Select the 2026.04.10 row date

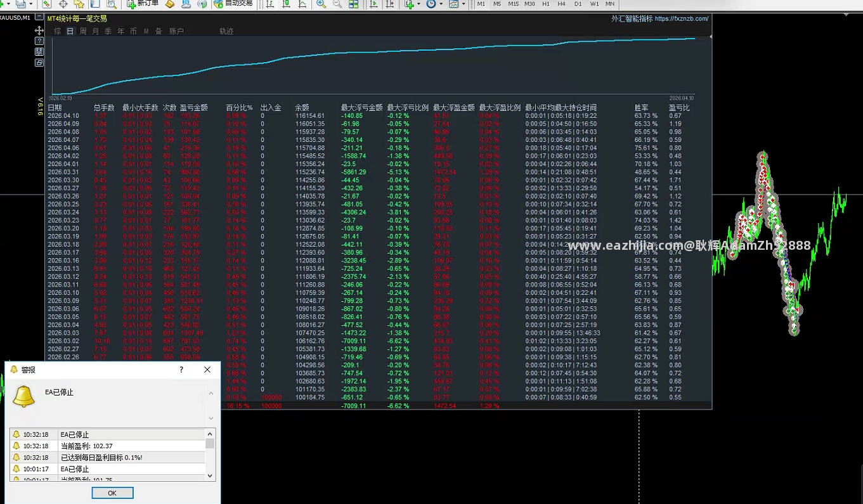coord(63,116)
